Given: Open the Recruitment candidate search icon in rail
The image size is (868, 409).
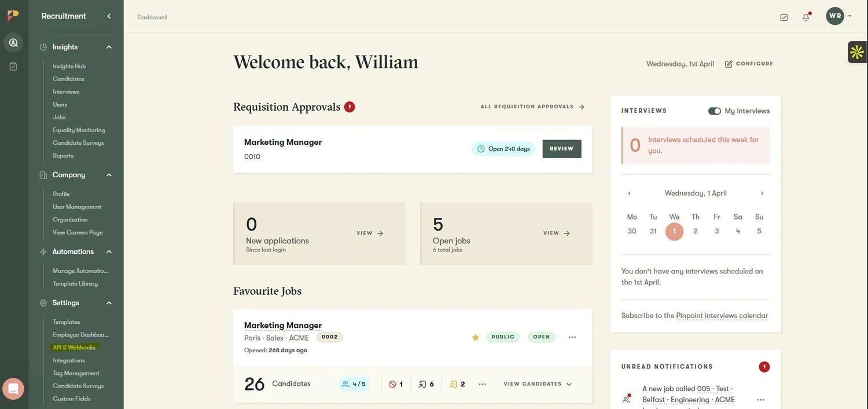Looking at the screenshot, I should (13, 42).
